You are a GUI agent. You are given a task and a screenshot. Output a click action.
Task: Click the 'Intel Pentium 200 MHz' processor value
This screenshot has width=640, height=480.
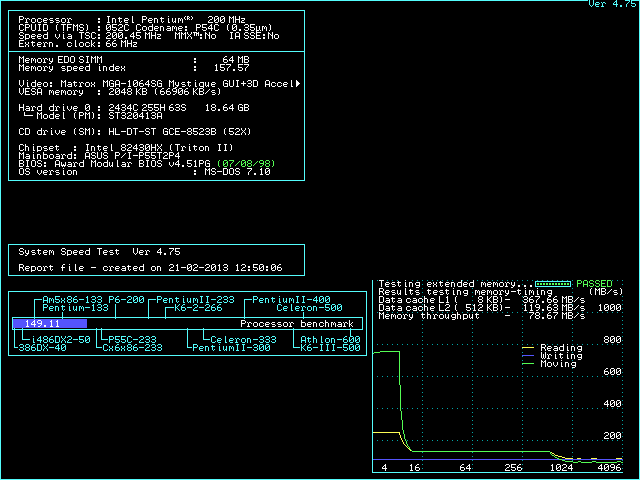176,20
